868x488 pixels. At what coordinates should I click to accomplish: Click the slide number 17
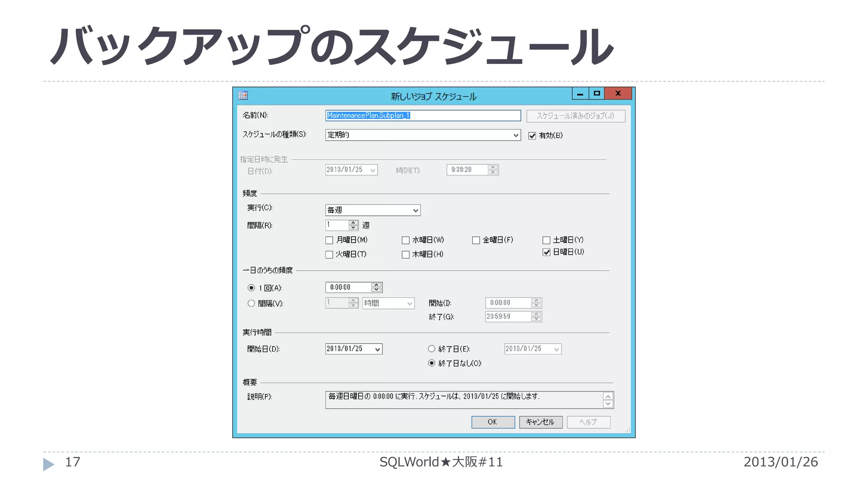pos(72,462)
